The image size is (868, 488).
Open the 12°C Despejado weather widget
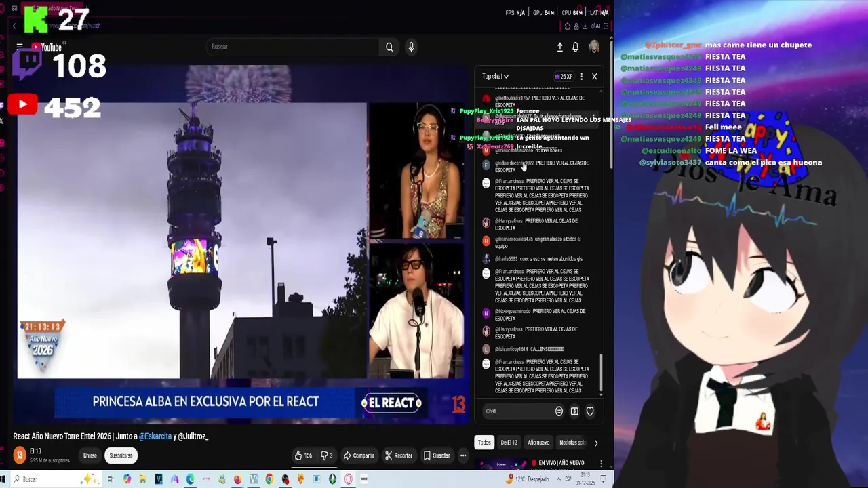528,479
